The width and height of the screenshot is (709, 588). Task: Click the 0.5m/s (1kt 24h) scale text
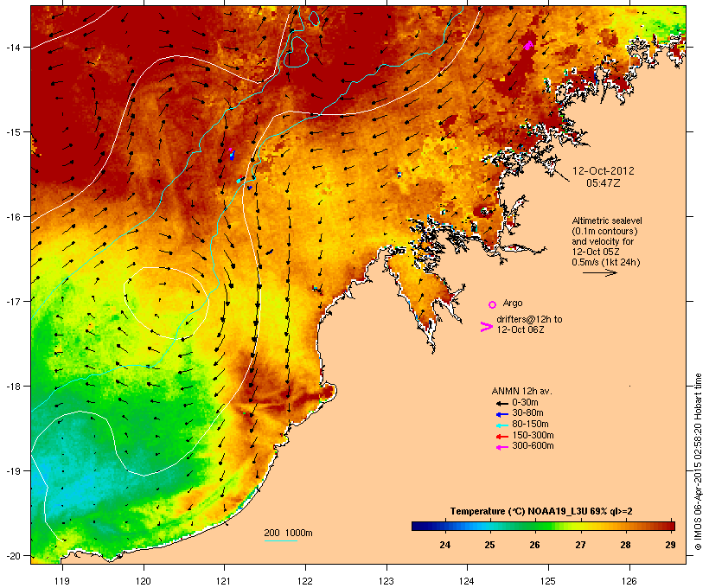606,262
